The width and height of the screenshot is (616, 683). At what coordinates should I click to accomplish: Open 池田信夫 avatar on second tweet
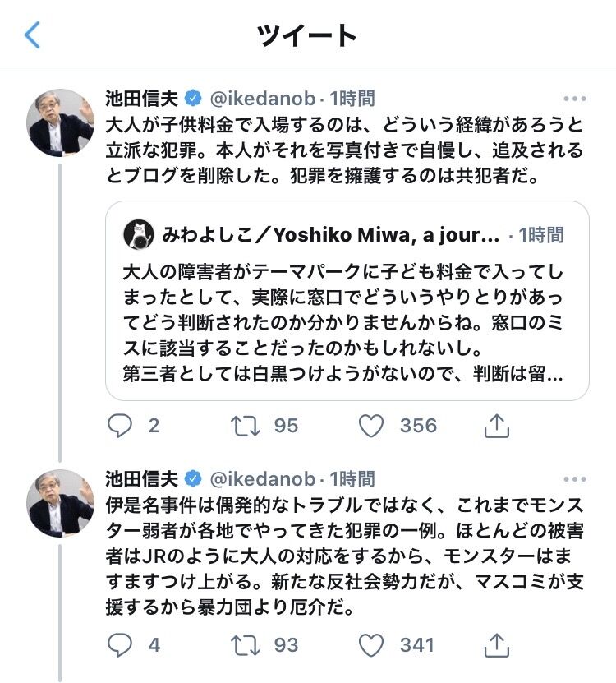coord(60,503)
